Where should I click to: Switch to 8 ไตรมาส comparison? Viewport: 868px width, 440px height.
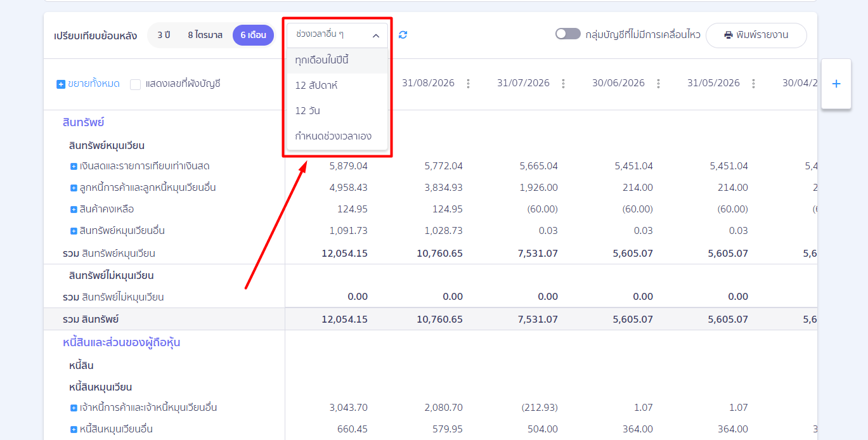(x=205, y=35)
